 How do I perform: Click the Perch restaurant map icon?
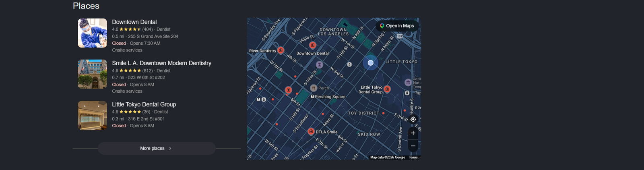pos(314,88)
